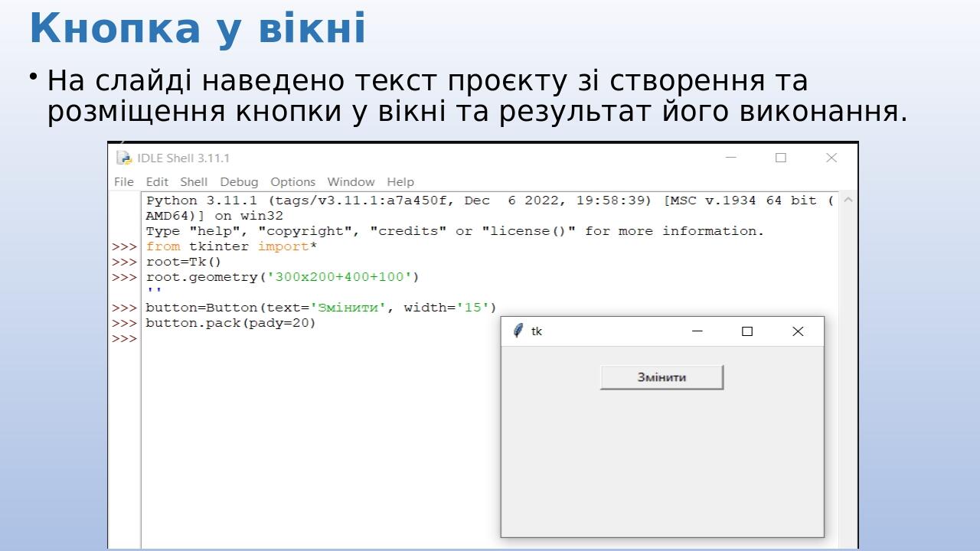Click the scrollbar up arrow in IDLE Shell

pos(848,201)
